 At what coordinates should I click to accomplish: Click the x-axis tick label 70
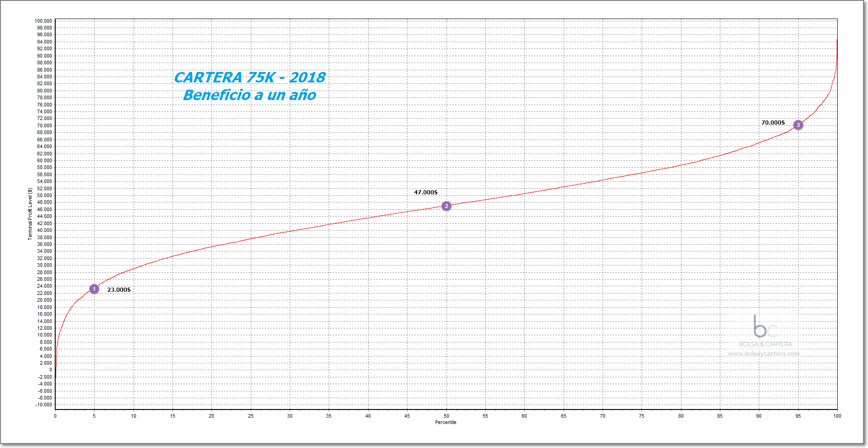(x=603, y=416)
